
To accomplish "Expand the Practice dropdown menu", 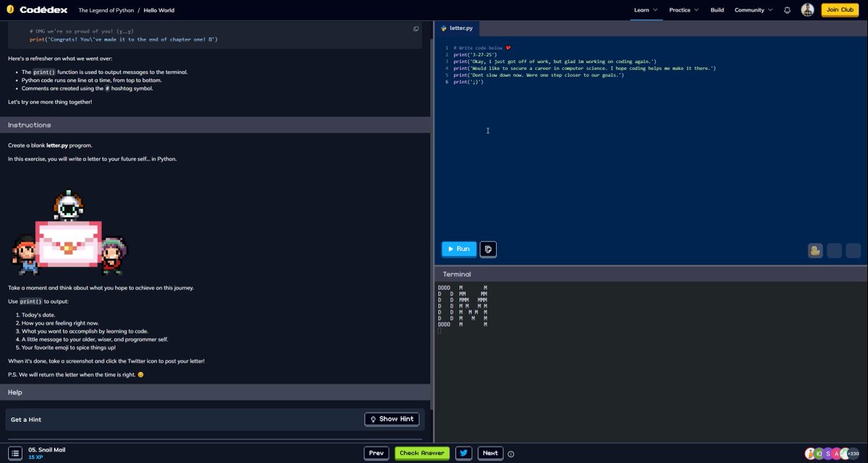I will [x=684, y=10].
